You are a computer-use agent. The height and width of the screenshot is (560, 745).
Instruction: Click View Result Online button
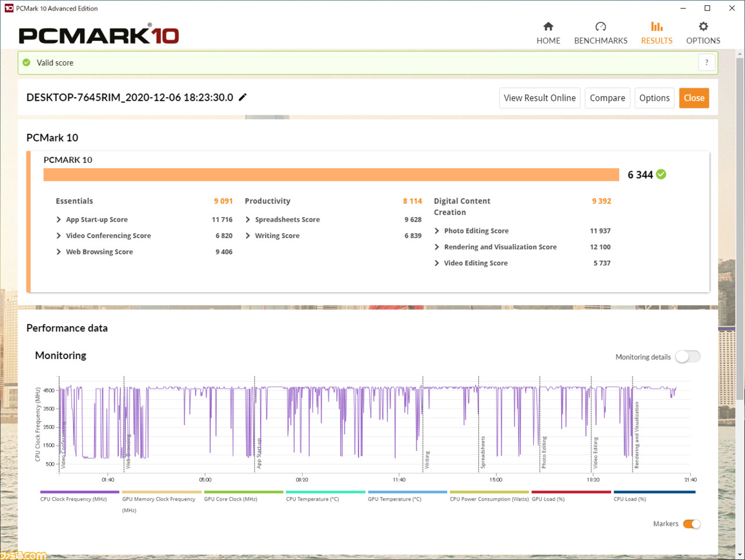540,98
